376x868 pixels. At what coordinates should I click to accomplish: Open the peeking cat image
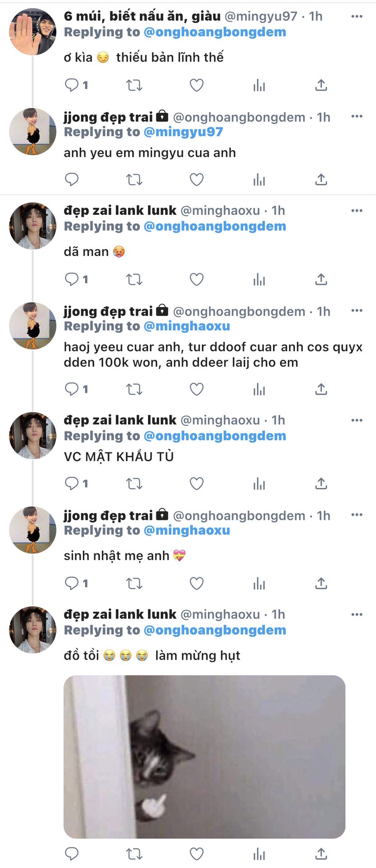click(x=204, y=757)
